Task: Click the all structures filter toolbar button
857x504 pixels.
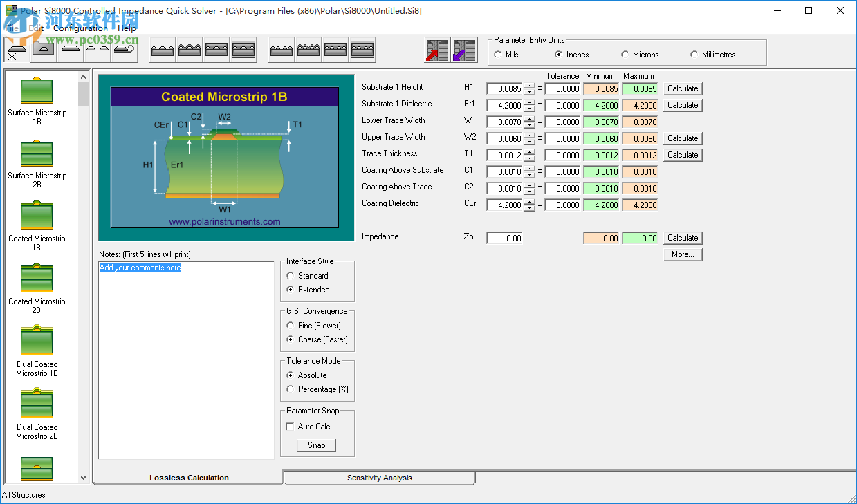Action: coord(17,50)
